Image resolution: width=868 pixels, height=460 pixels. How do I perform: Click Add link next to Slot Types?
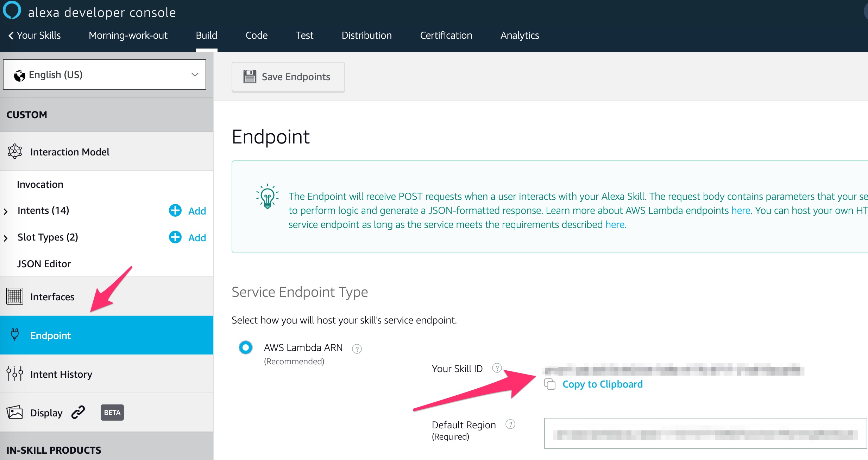[x=197, y=238]
